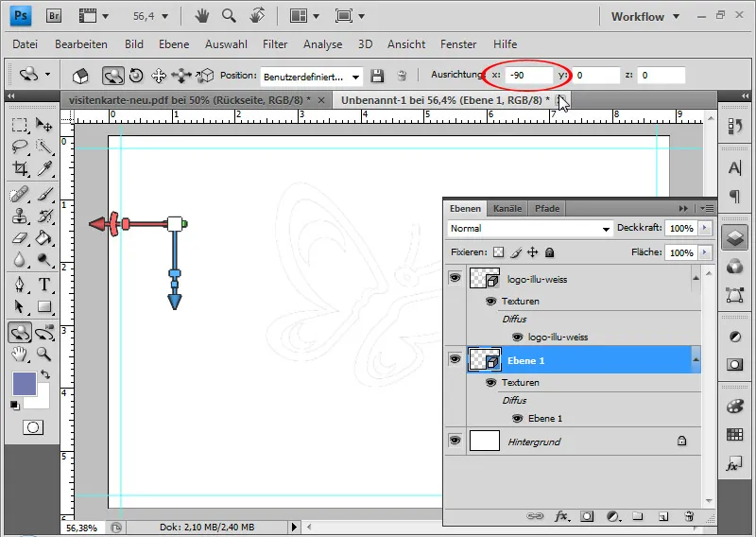Toggle Texturen visibility under Ebene 1
Viewport: 756px width, 537px height.
pyautogui.click(x=490, y=383)
